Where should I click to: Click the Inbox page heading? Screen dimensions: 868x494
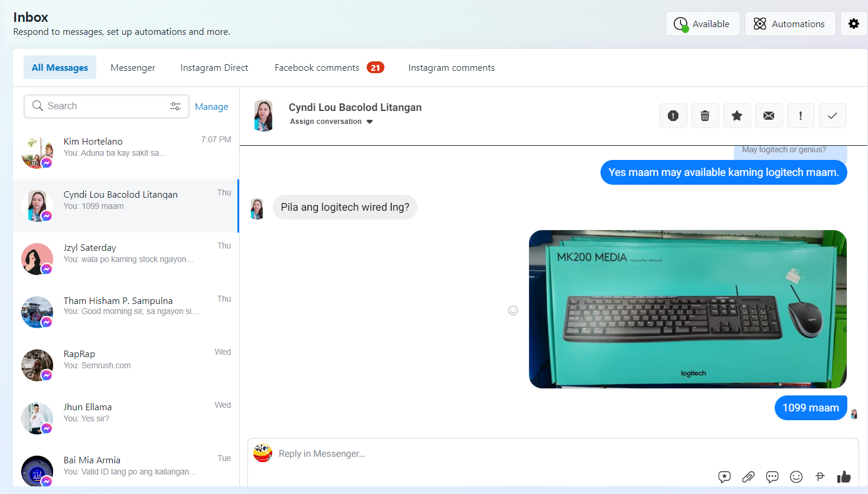(31, 17)
